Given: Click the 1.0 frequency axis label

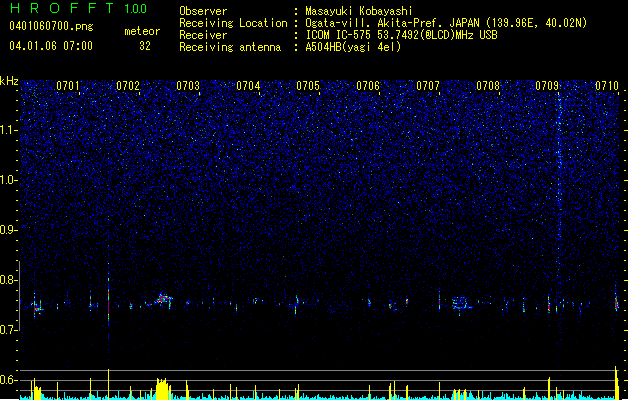Looking at the screenshot, I should (x=9, y=180).
